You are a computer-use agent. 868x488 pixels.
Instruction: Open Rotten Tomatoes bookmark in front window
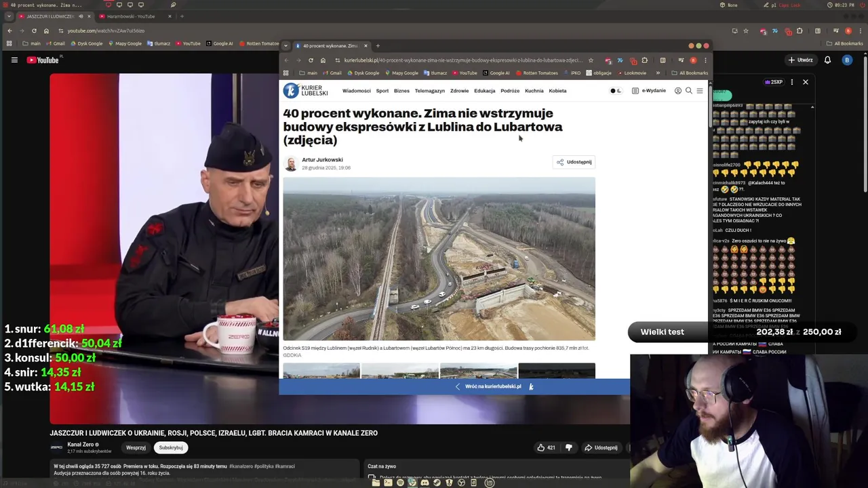pos(537,73)
